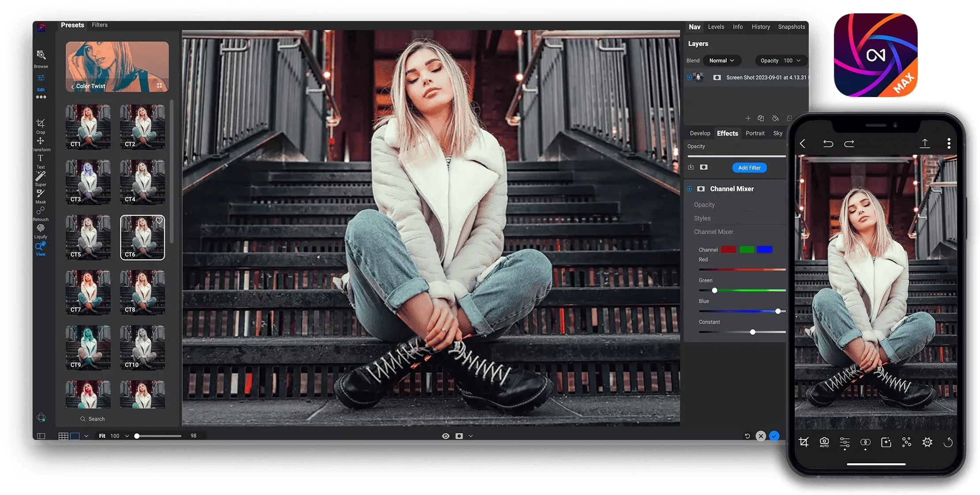The width and height of the screenshot is (980, 495).
Task: Select the Mask tool
Action: [41, 196]
